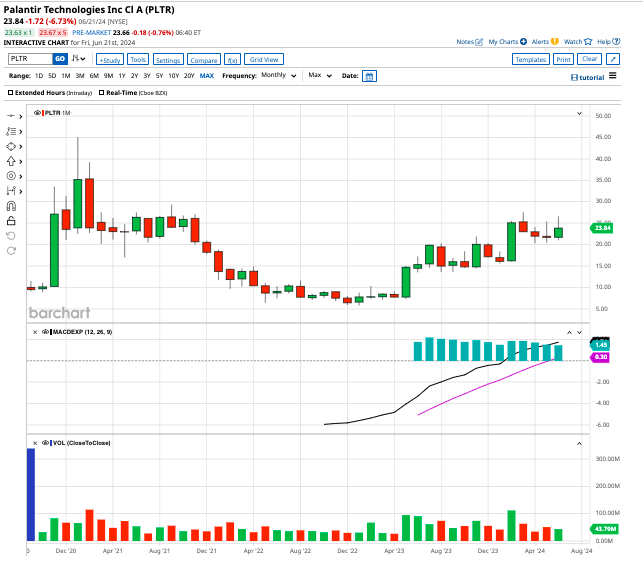Open the date calendar picker

(369, 76)
